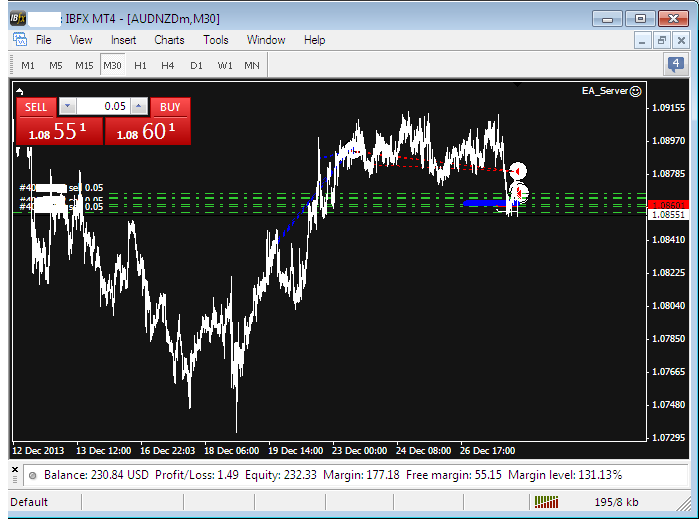Minimize the inner chart window
Viewport: 699px width, 519px height.
coord(642,40)
